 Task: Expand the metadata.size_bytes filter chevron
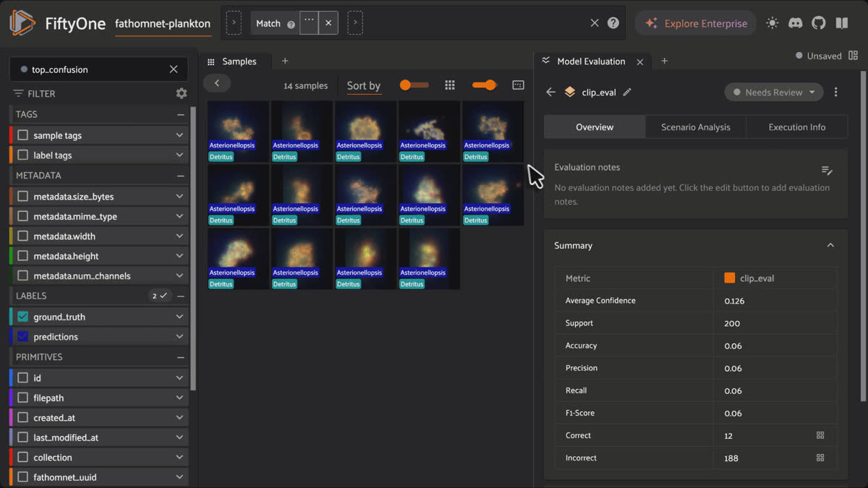coord(179,197)
